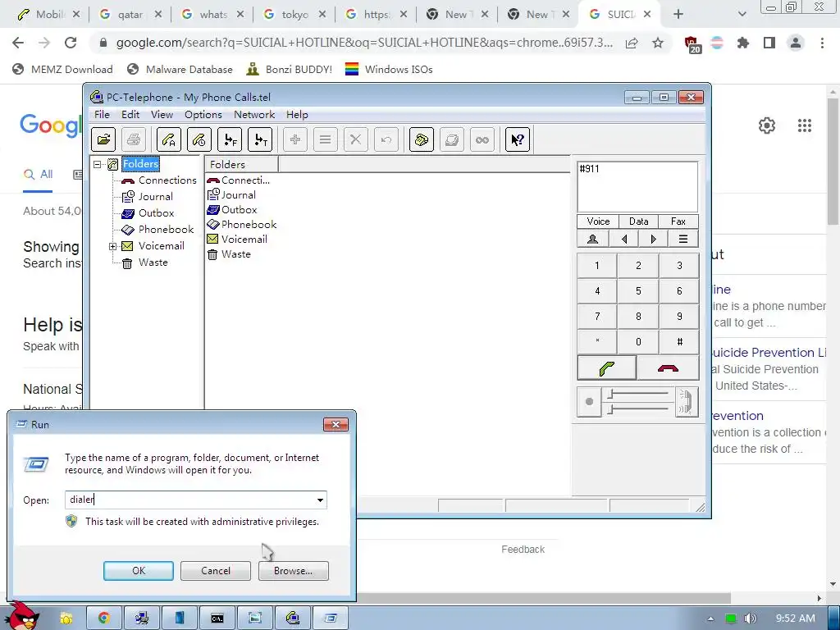Collapse the Folders tree root node

coord(97,164)
